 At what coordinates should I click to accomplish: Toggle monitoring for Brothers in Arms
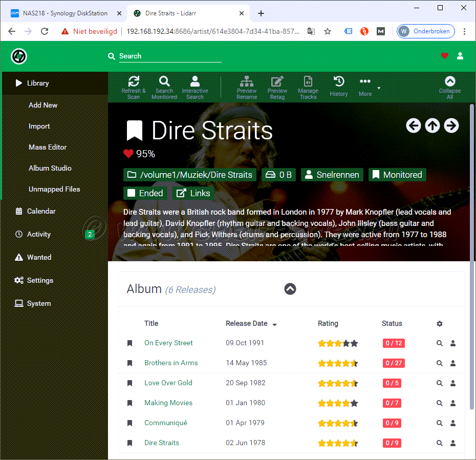[129, 363]
